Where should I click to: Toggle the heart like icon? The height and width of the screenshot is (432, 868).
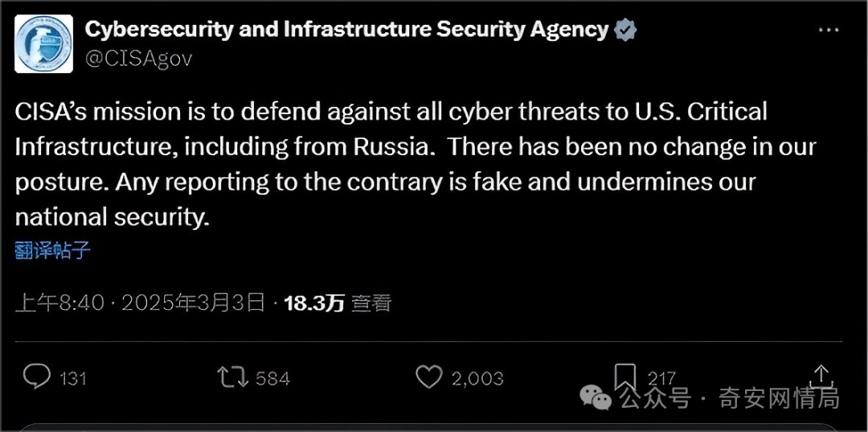click(428, 377)
